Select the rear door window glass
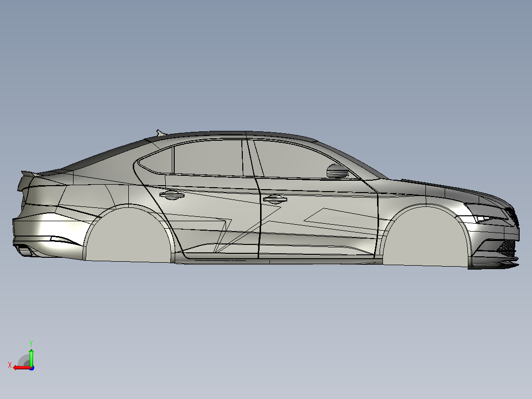The image size is (532, 399). 209,158
